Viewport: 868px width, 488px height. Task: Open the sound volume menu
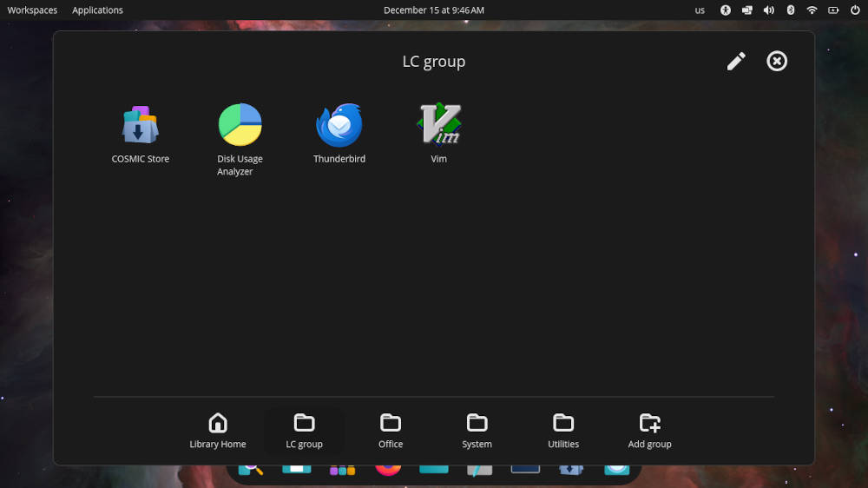[768, 10]
